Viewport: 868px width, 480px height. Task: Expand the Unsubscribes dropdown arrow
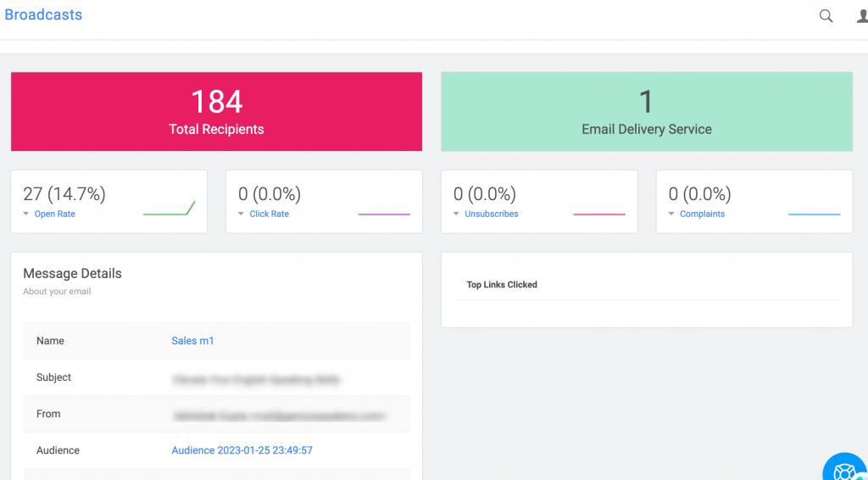point(456,214)
